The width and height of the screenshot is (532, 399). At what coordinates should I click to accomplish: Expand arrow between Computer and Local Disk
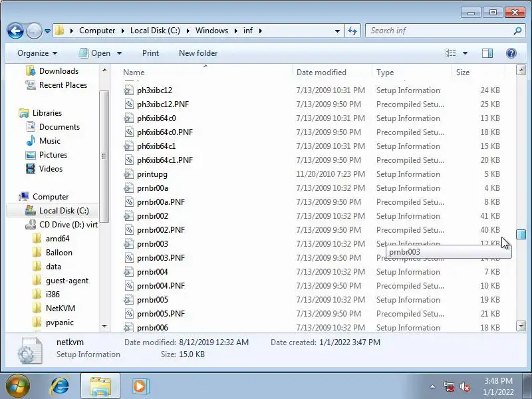123,31
